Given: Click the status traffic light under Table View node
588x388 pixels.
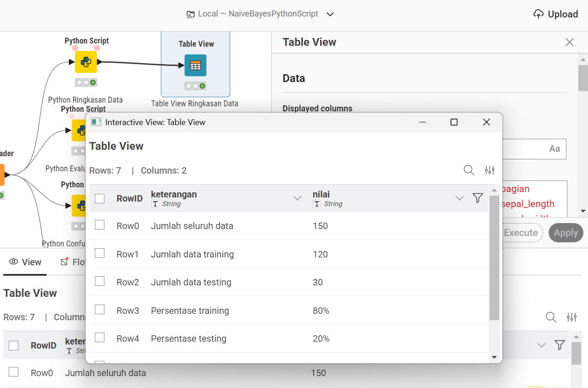Looking at the screenshot, I should [x=196, y=86].
